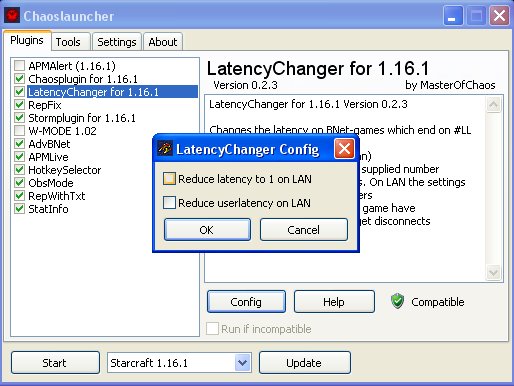The width and height of the screenshot is (514, 386).
Task: Select the ObsMode plugin name
Action: click(51, 183)
